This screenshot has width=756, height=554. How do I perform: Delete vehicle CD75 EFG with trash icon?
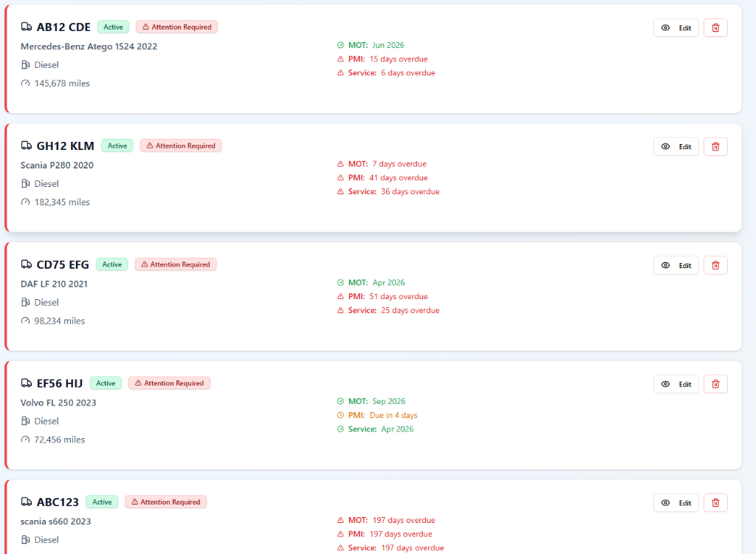715,265
